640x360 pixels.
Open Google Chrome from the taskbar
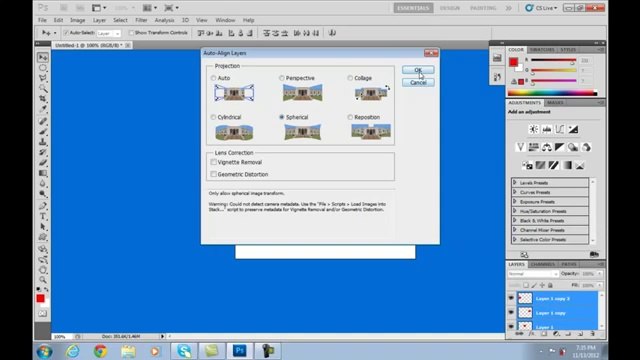coord(100,351)
